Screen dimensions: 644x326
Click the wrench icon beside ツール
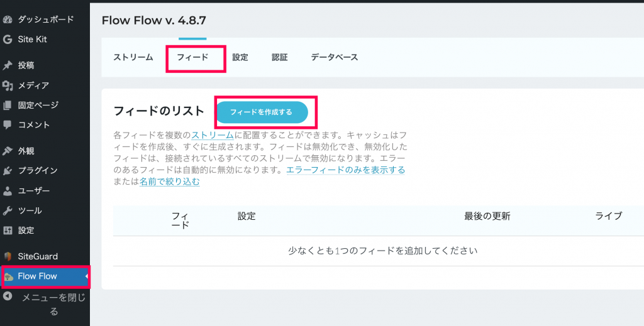[x=8, y=211]
